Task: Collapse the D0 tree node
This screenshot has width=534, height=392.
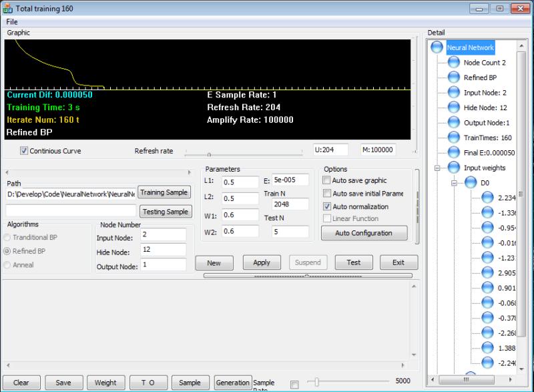Action: pos(454,183)
